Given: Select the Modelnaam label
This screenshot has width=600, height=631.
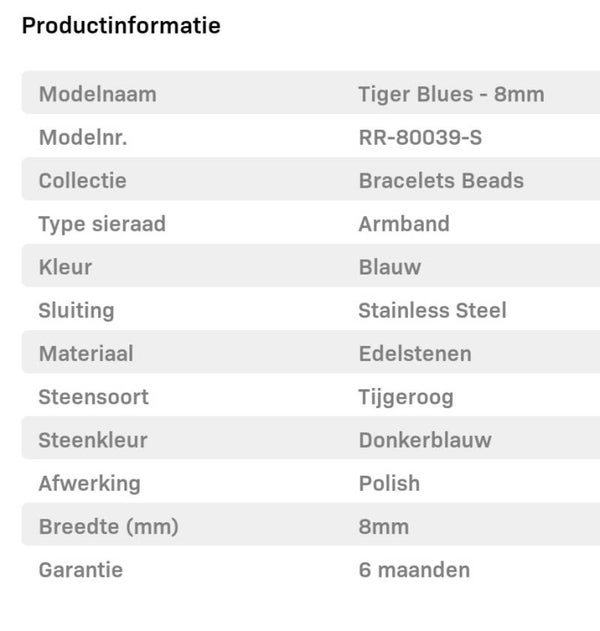Looking at the screenshot, I should (97, 95).
